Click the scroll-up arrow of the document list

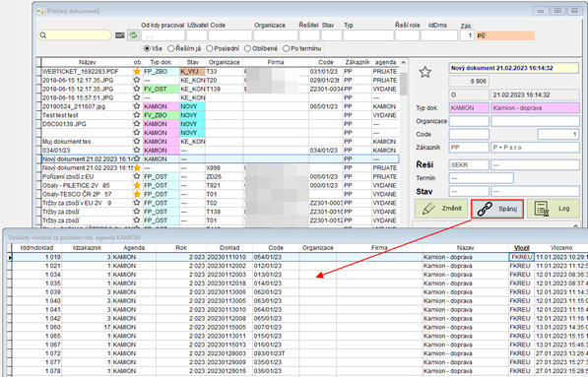[x=403, y=63]
